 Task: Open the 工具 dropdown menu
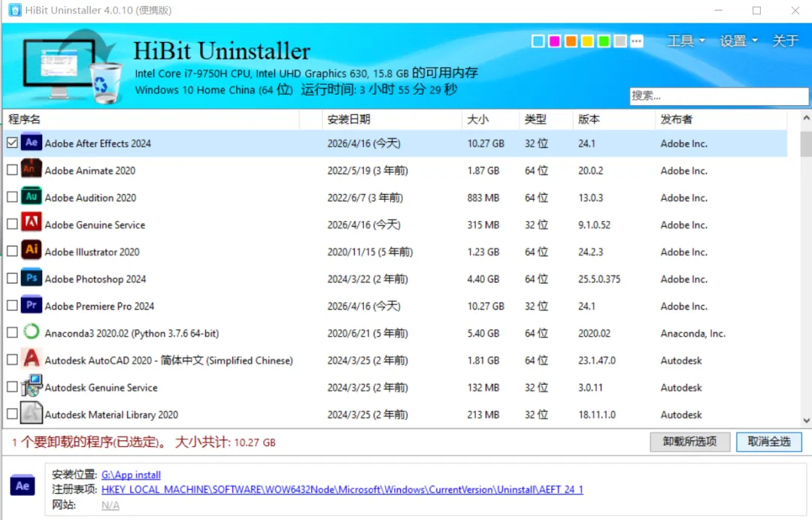click(x=686, y=41)
